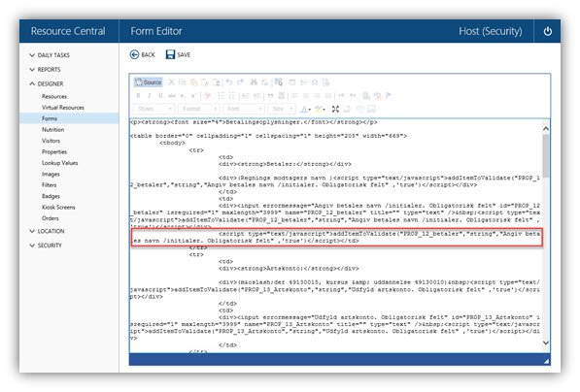Expand the Location section
The width and height of the screenshot is (580, 392).
pos(47,231)
